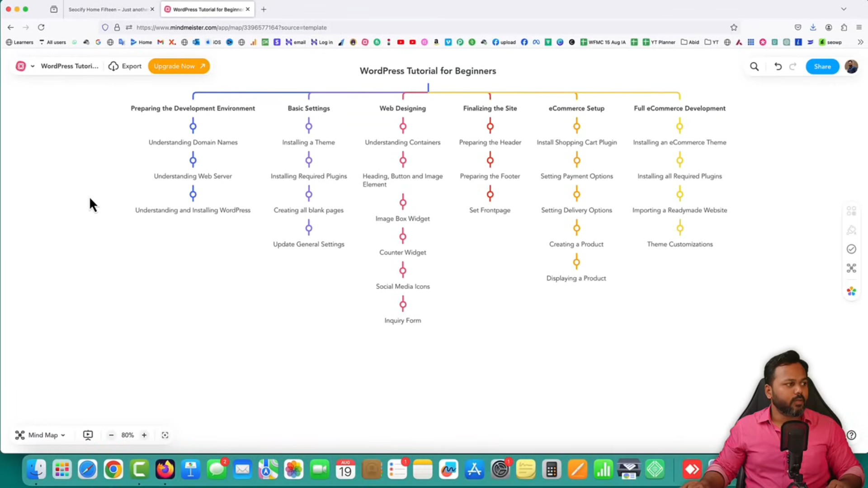Expand the MindMeister logo menu chevron
This screenshot has width=868, height=488.
click(x=33, y=66)
